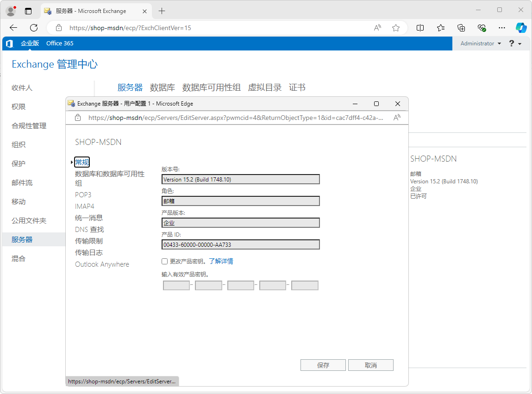Switch to Office 365 header tab
Image resolution: width=532 pixels, height=394 pixels.
[60, 44]
